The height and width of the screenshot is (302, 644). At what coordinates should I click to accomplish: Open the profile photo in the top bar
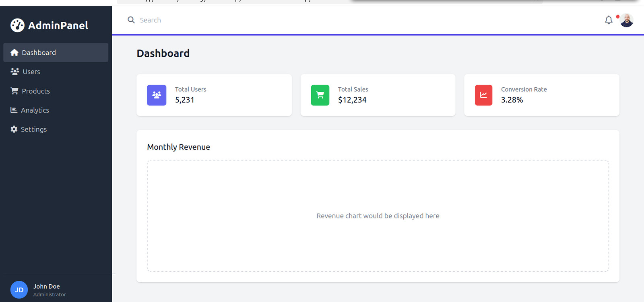(x=627, y=20)
